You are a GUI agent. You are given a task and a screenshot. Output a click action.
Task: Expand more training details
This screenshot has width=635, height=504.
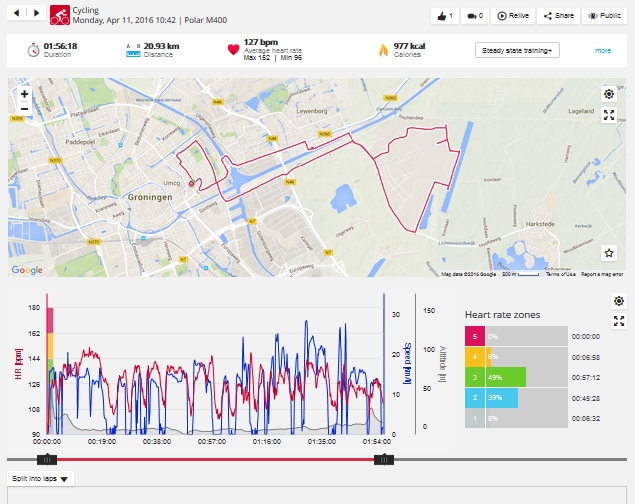pos(603,50)
